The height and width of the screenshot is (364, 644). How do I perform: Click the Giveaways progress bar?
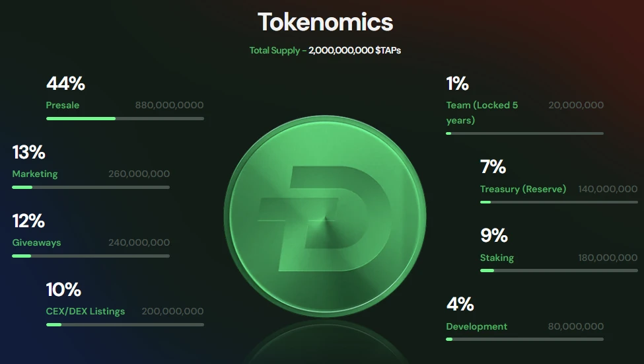pos(90,256)
